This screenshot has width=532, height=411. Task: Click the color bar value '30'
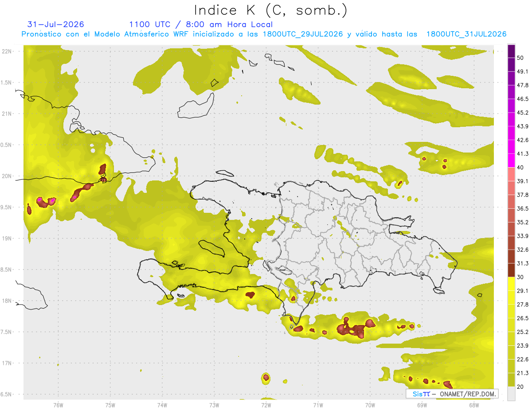pyautogui.click(x=521, y=277)
